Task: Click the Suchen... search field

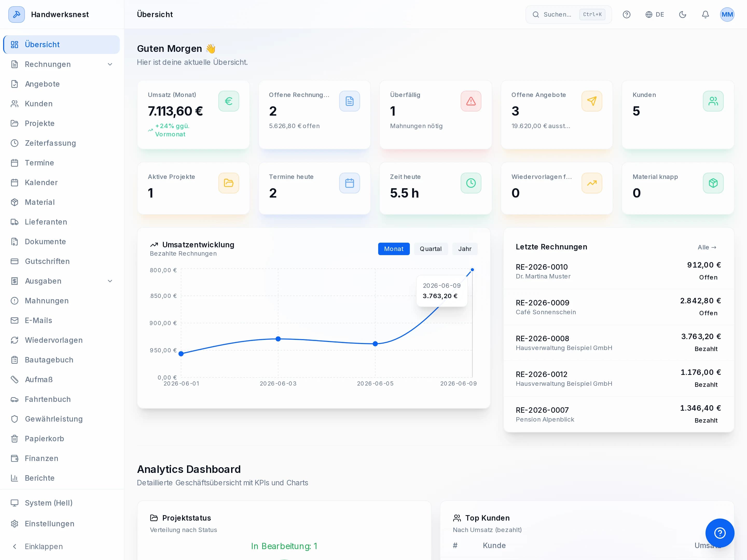Action: coord(568,15)
